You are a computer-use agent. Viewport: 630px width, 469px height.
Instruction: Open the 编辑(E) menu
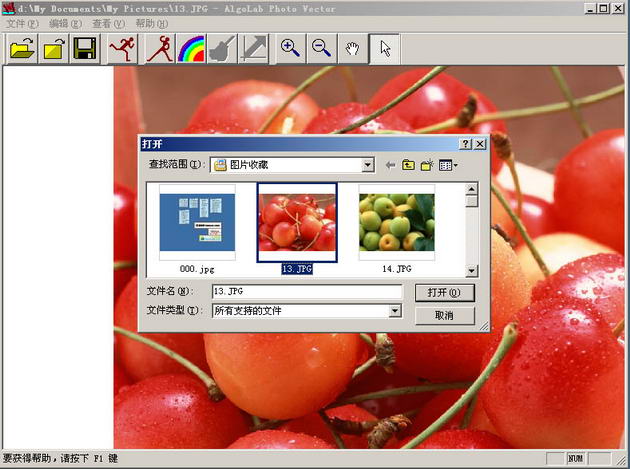point(65,24)
